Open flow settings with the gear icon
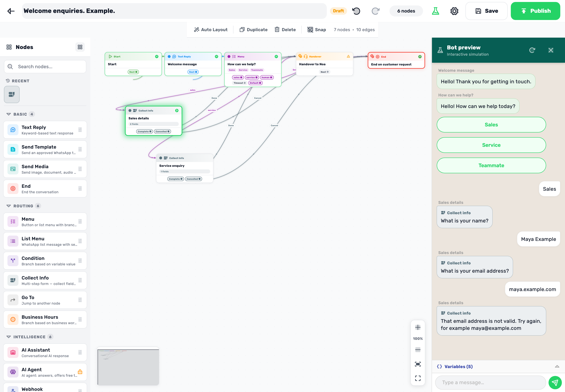The width and height of the screenshot is (565, 392). click(x=454, y=11)
